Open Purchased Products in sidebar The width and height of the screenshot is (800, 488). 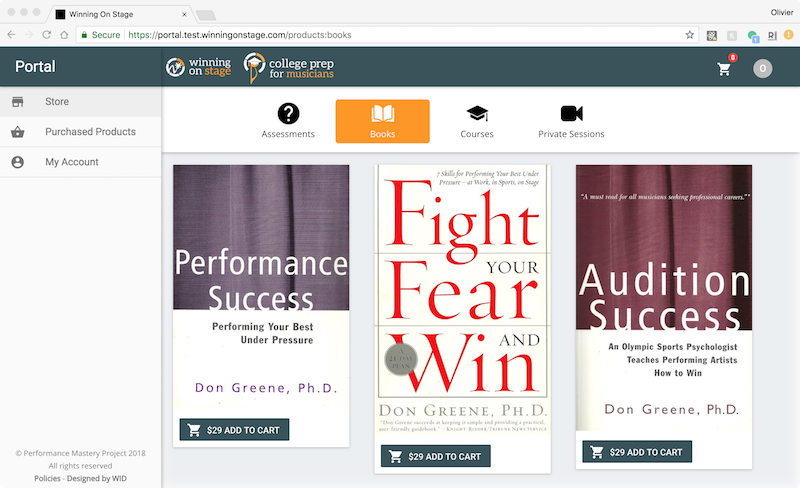[x=81, y=132]
